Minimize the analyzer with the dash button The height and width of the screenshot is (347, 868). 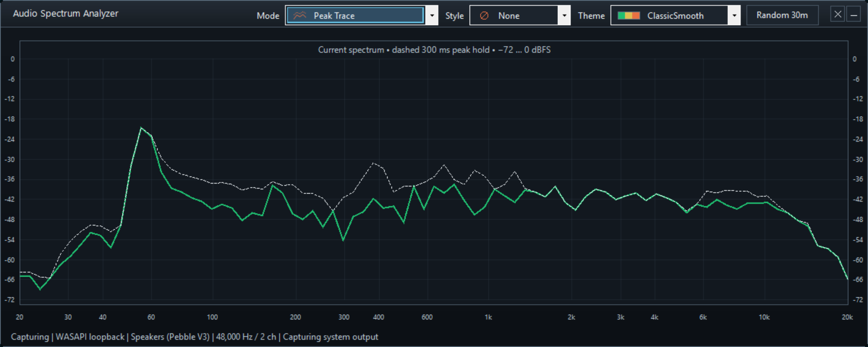854,14
